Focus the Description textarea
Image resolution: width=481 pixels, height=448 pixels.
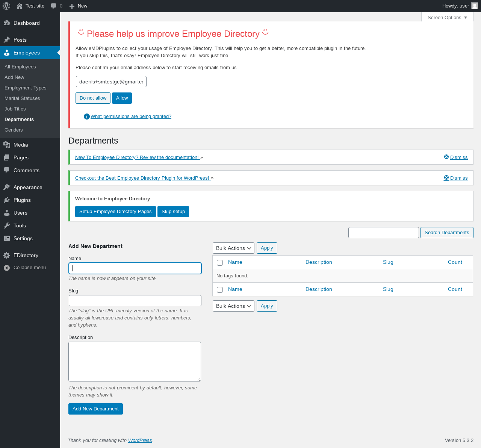coord(135,362)
